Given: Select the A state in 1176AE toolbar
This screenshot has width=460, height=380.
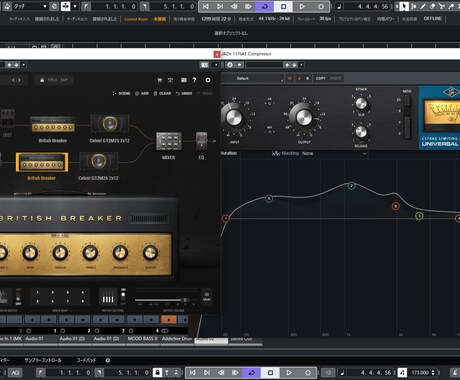Looking at the screenshot, I should (299, 78).
